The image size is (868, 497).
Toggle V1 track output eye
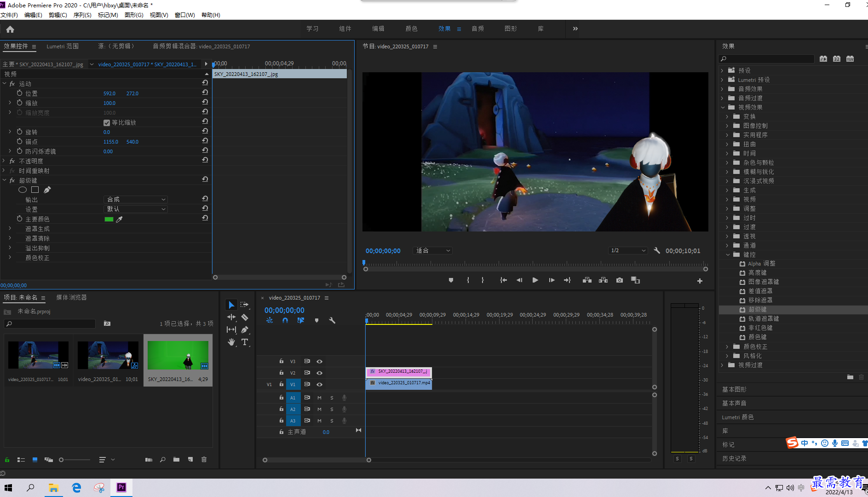coord(319,384)
